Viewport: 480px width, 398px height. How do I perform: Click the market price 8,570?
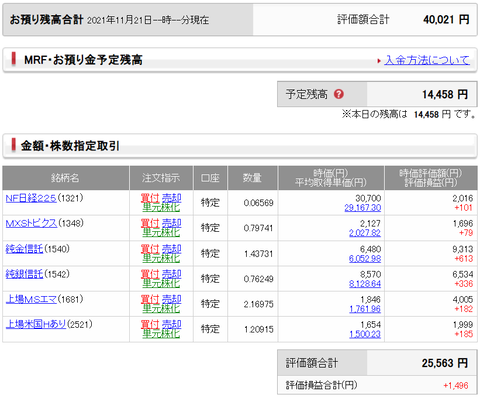[x=370, y=274]
